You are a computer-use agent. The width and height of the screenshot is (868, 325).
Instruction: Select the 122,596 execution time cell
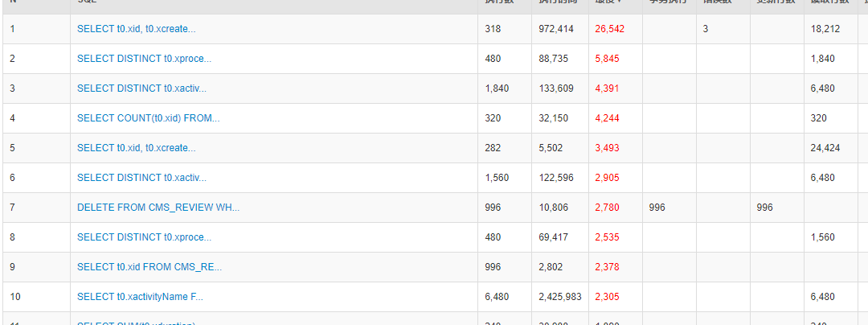click(x=556, y=178)
